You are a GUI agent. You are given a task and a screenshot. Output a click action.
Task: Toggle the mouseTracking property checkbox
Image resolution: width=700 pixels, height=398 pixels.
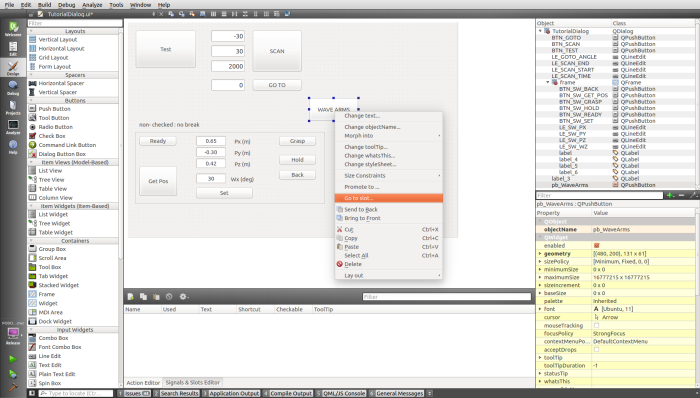596,325
